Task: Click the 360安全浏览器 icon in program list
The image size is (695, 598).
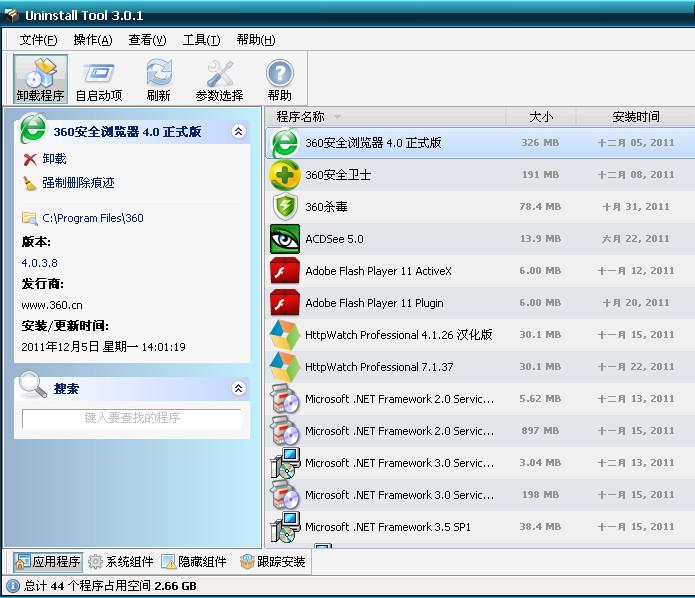Action: pyautogui.click(x=285, y=143)
